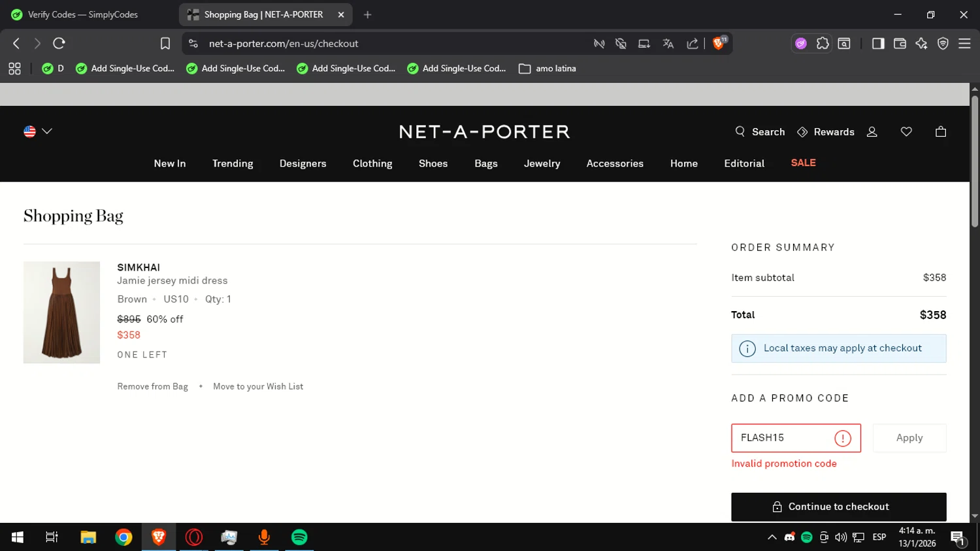Click Move to your Wish List
The height and width of the screenshot is (551, 980).
tap(258, 386)
